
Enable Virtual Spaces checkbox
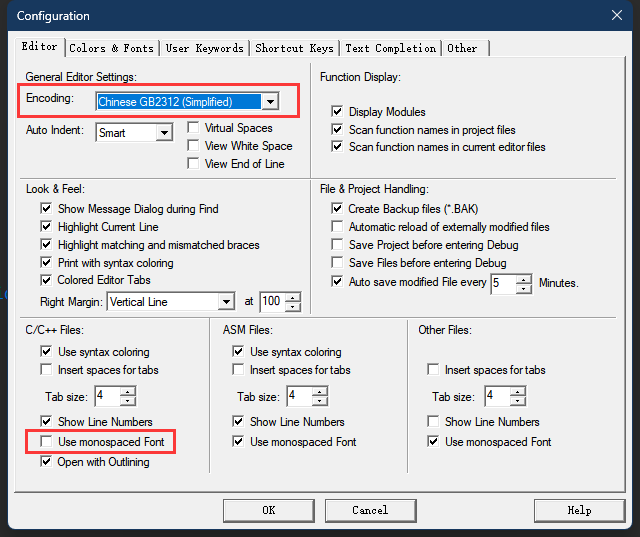click(x=193, y=127)
